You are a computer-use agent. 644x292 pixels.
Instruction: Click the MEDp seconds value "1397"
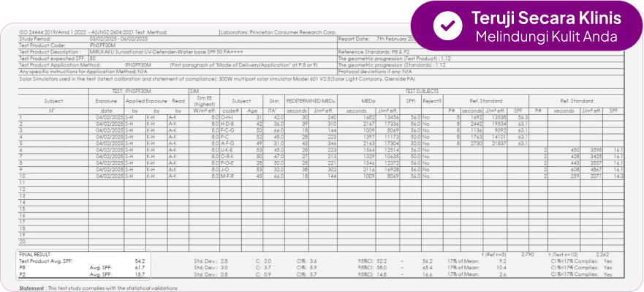point(369,138)
